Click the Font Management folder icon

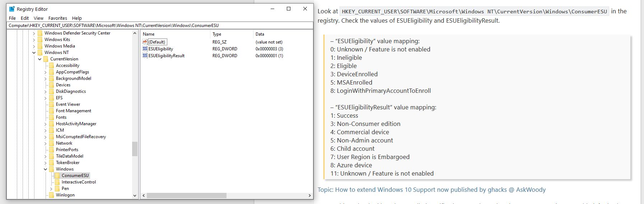[x=52, y=111]
